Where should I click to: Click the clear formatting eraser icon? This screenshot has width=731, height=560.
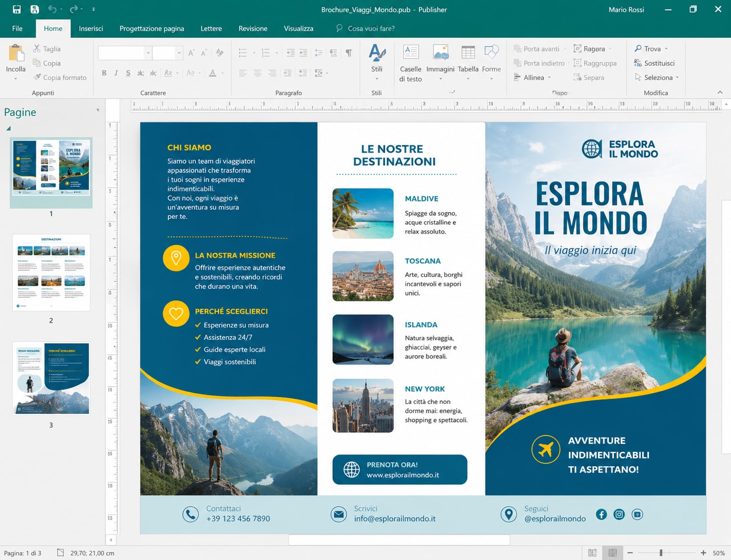coord(220,53)
